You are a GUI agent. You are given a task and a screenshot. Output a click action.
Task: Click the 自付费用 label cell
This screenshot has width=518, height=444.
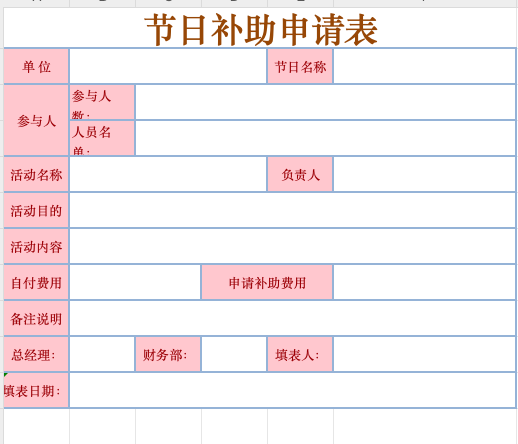click(x=36, y=282)
